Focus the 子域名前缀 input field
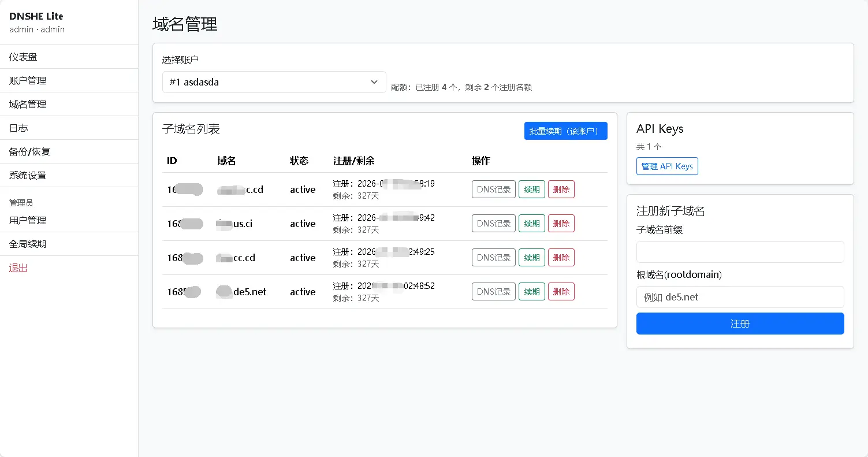Viewport: 868px width, 457px height. (740, 252)
